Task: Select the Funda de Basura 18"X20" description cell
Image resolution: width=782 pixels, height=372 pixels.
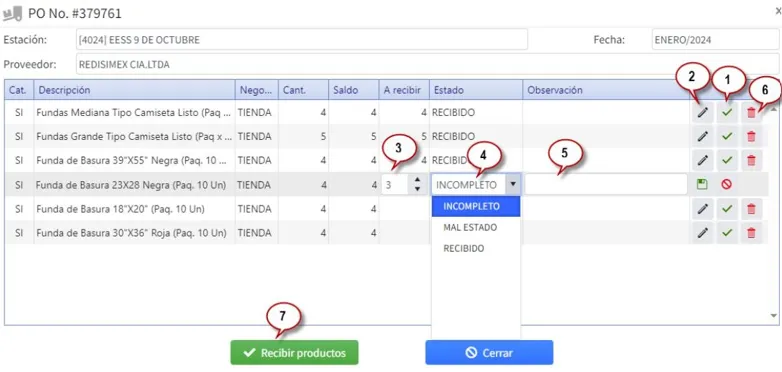Action: 135,209
